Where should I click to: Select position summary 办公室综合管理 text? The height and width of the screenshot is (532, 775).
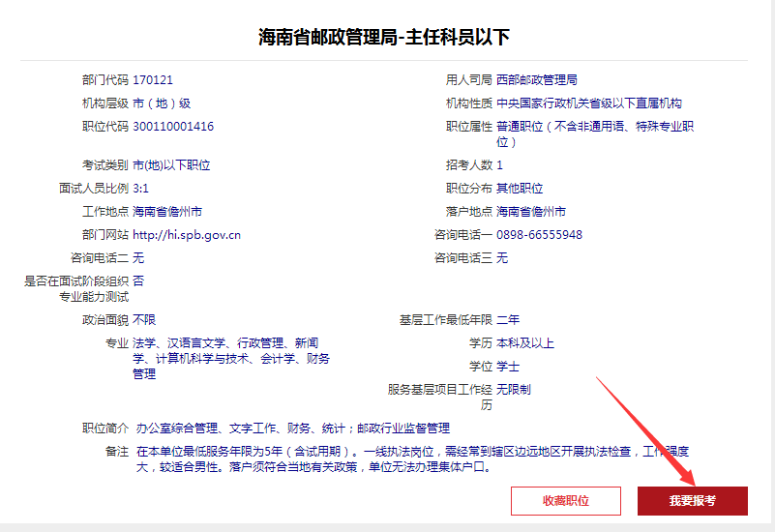click(292, 428)
